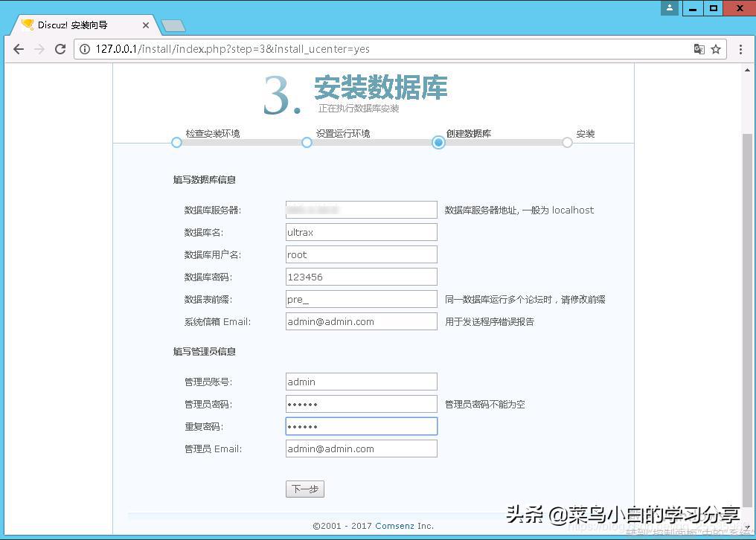The image size is (756, 540).
Task: Click the Google Translate icon in address bar
Action: tap(699, 48)
